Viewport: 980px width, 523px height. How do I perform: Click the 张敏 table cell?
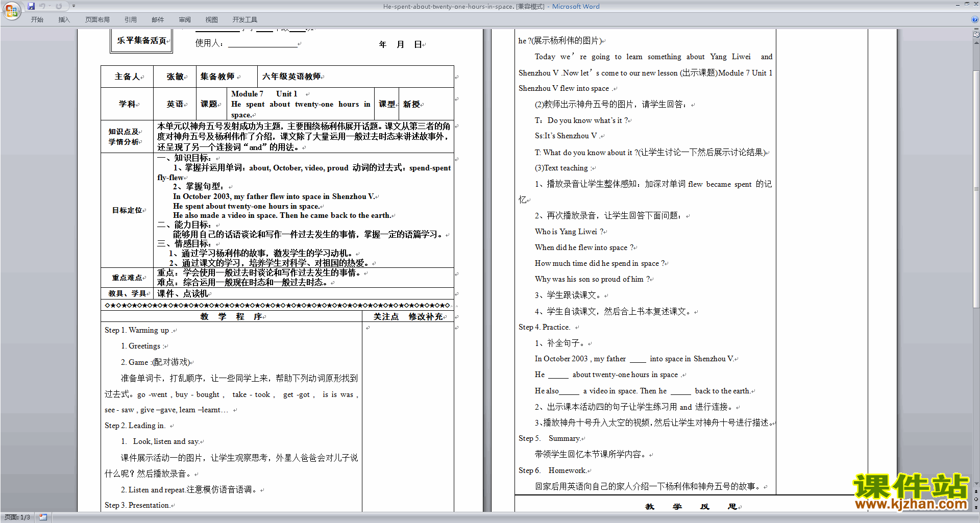point(175,77)
